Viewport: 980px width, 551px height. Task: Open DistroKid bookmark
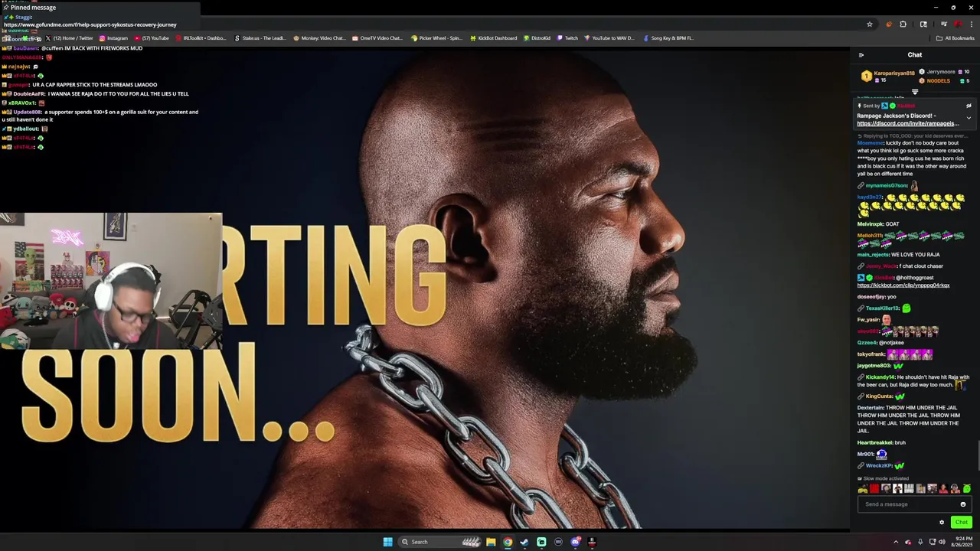537,38
